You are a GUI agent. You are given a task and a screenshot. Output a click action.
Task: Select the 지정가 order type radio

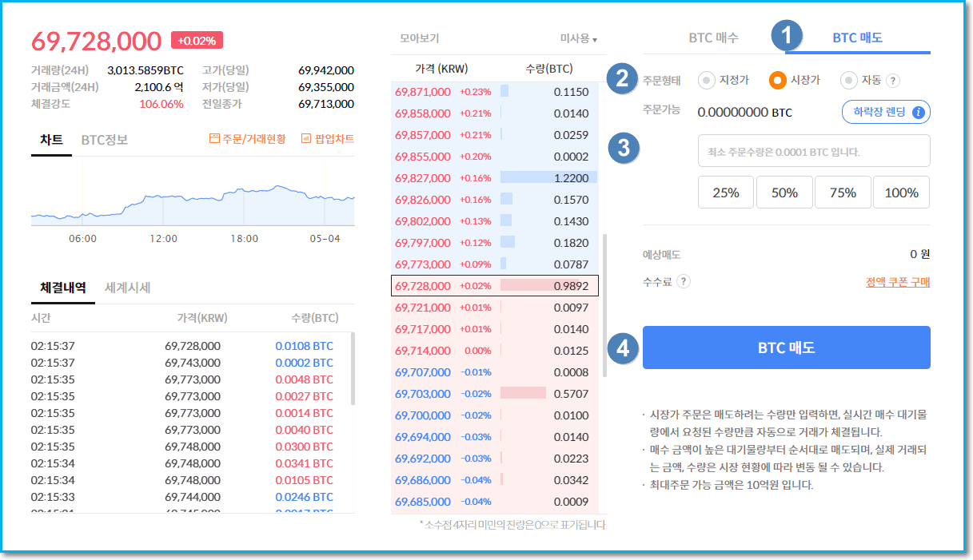tap(707, 81)
